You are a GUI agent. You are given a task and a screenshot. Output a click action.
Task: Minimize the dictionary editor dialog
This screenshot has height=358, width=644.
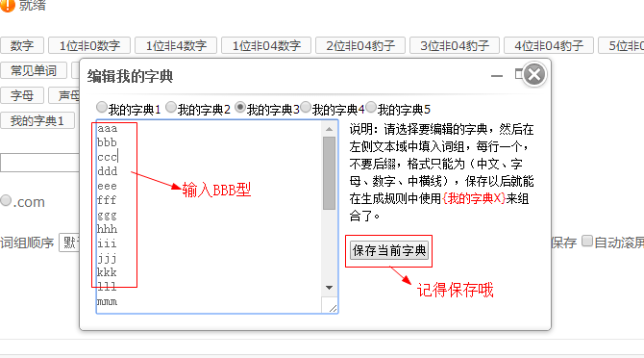[x=497, y=76]
